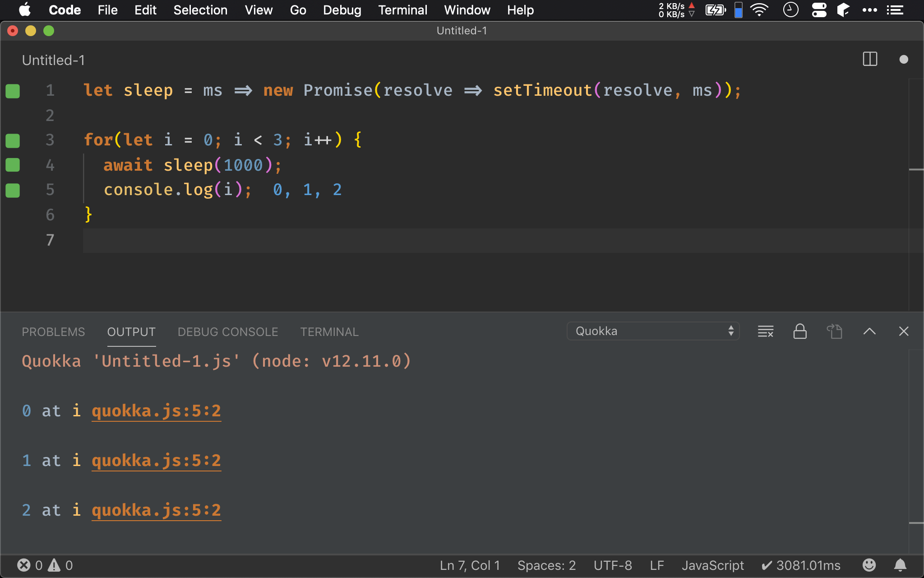Open the Quokka output channel dropdown

653,331
